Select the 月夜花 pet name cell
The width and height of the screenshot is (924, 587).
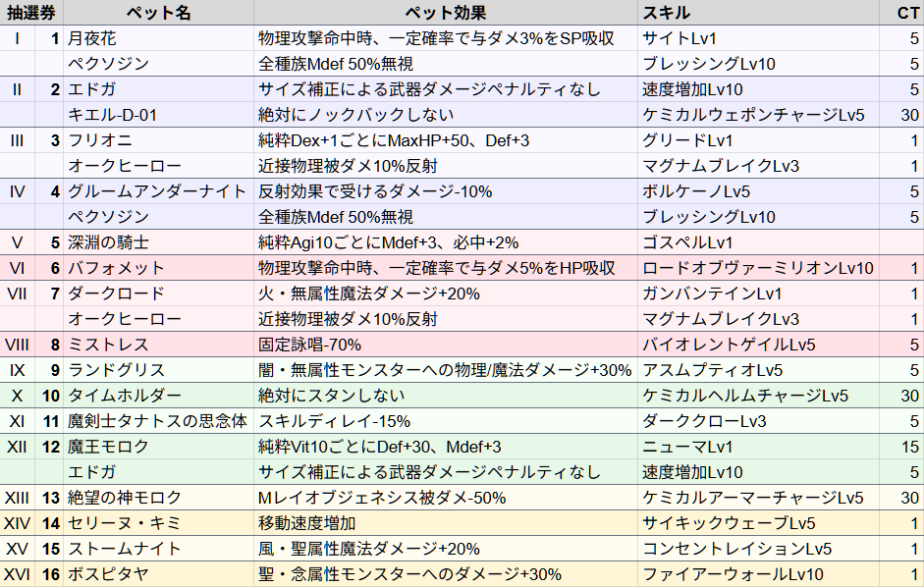click(x=91, y=38)
